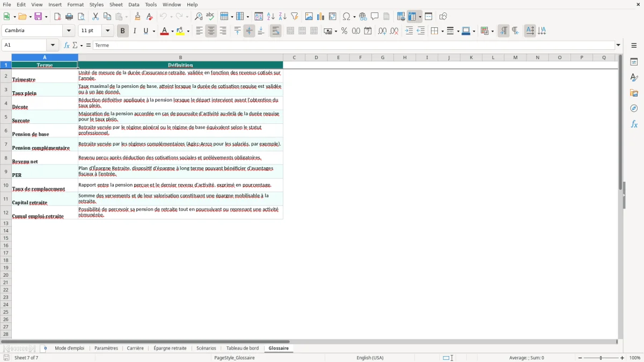This screenshot has width=644, height=362.
Task: Click the formula input line
Action: click(x=354, y=45)
